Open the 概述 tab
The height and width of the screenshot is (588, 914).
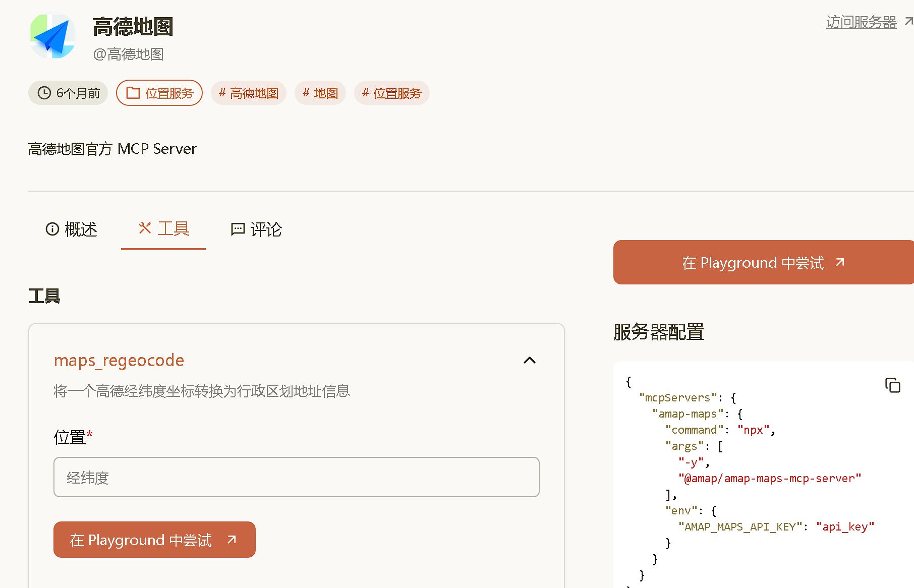(x=72, y=229)
